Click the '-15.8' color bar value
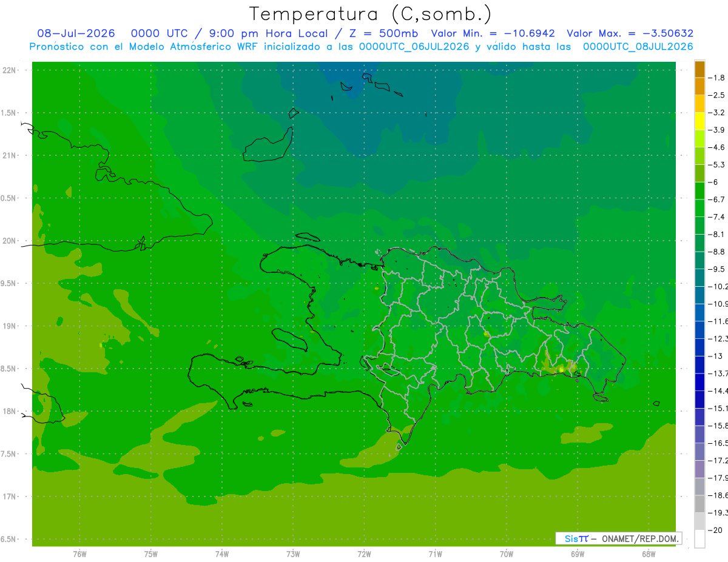This screenshot has height=562, width=728. click(718, 426)
